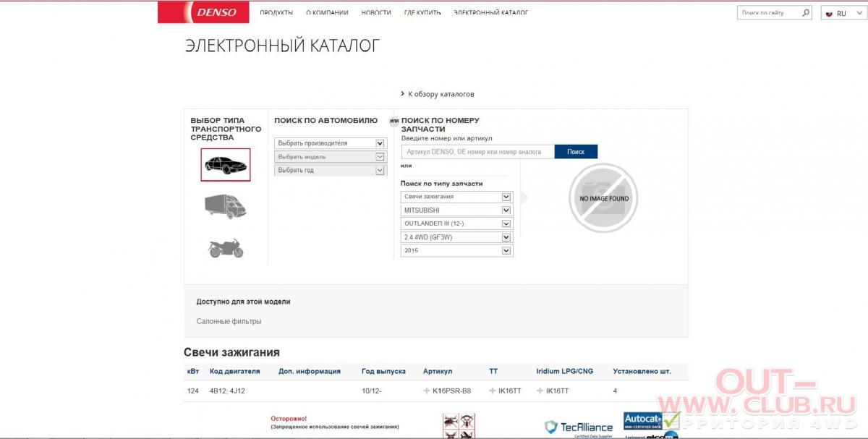Open the Свечи зажигания part type dropdown
Image resolution: width=868 pixels, height=439 pixels.
456,197
